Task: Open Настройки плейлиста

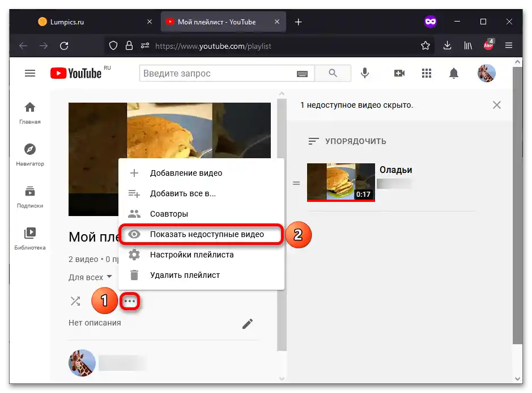Action: (x=201, y=255)
